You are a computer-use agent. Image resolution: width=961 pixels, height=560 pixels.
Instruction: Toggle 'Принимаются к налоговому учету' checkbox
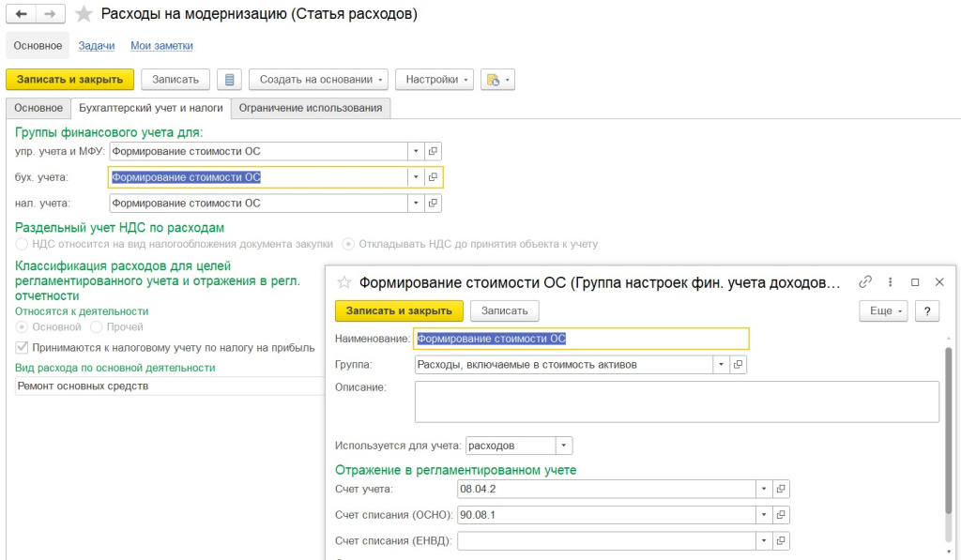(22, 347)
